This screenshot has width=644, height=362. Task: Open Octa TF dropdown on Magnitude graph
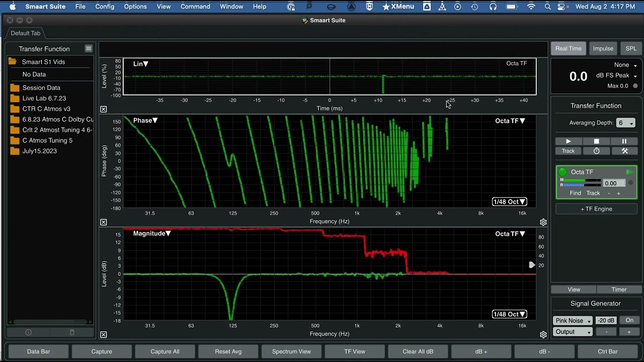coord(510,234)
